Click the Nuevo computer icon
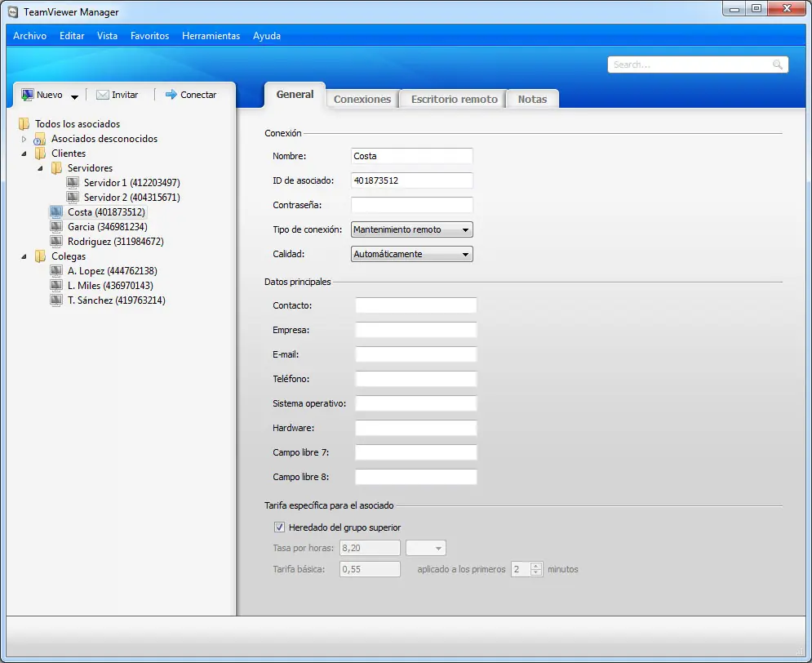The image size is (812, 663). (28, 95)
